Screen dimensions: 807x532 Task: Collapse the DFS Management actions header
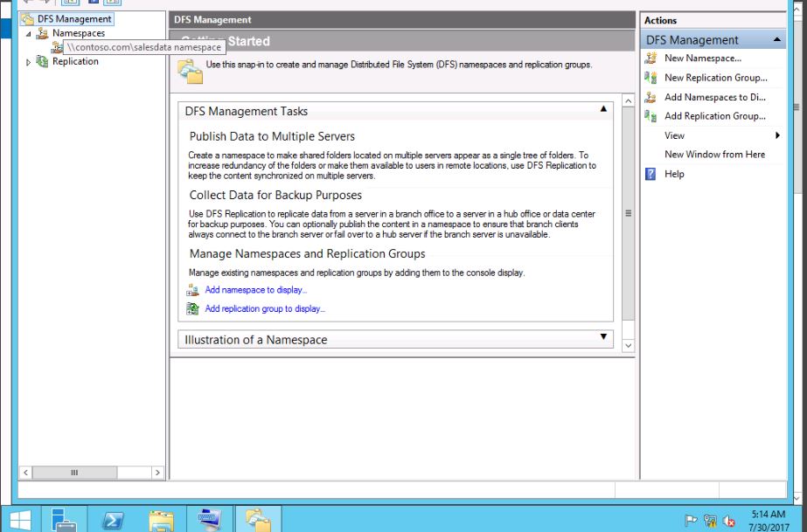coord(777,40)
